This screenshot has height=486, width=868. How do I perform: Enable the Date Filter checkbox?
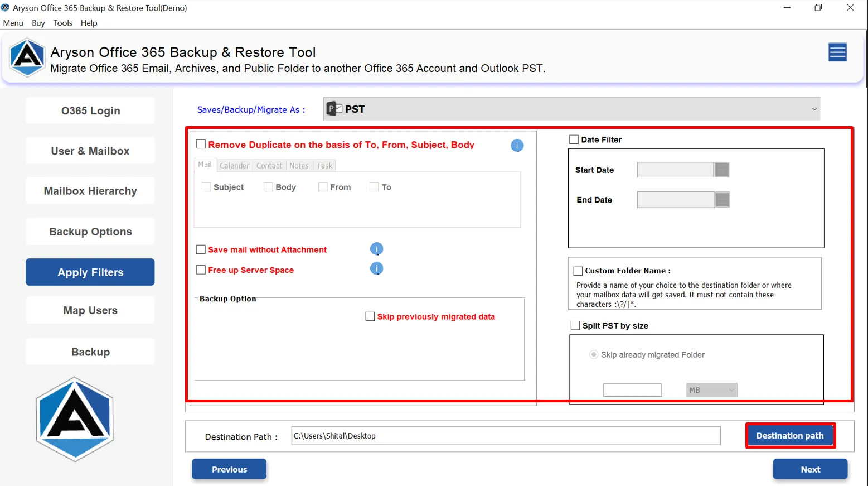point(574,139)
